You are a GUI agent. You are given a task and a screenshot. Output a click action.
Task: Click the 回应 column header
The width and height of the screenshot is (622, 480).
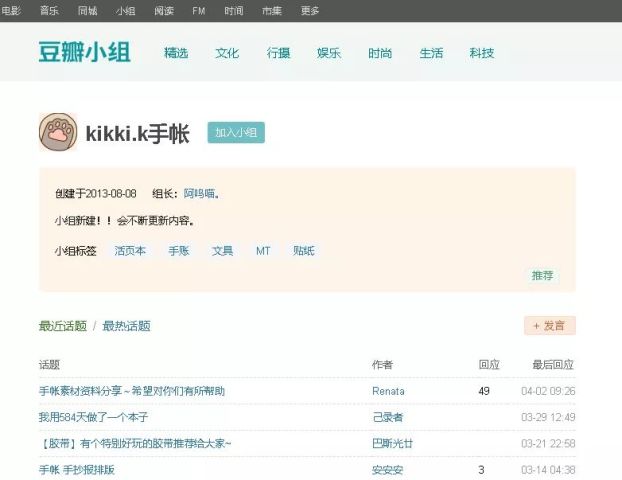[x=489, y=365]
